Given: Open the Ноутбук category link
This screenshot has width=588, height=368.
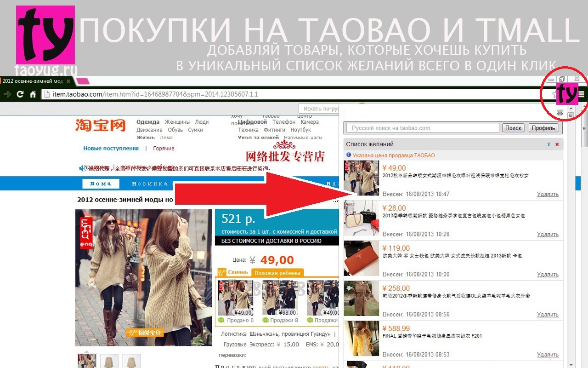Looking at the screenshot, I should coord(301,130).
